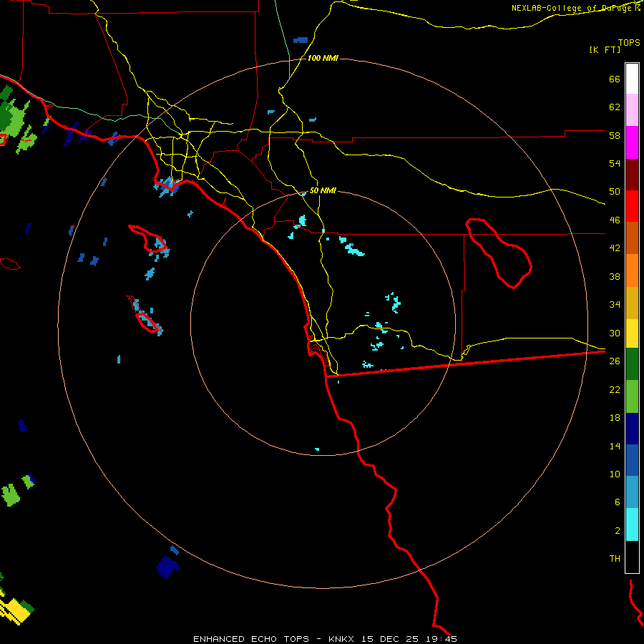Select the dark orange legend color band
The width and height of the screenshot is (644, 644).
632,238
